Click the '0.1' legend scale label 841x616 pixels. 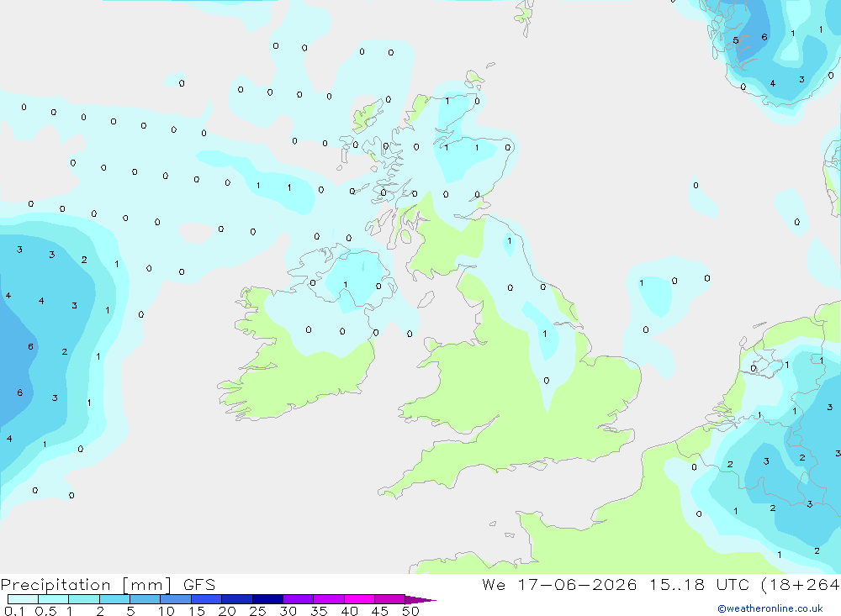coord(14,611)
